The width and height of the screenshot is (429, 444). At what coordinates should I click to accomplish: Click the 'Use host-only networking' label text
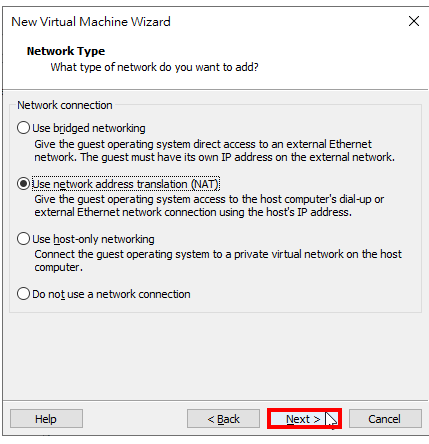tap(93, 239)
